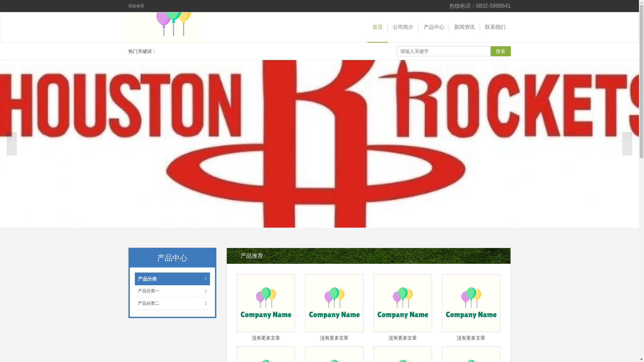Open second product thumbnail in 产品推荐

click(334, 303)
